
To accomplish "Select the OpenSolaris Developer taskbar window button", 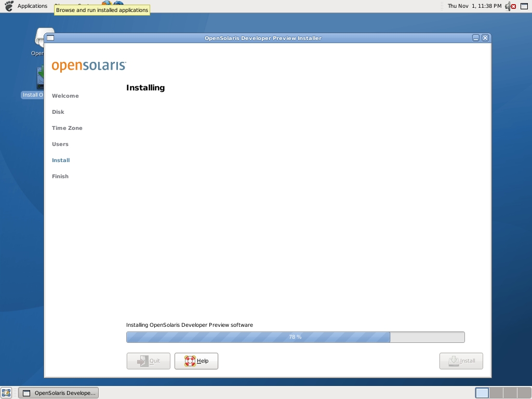I will point(58,393).
